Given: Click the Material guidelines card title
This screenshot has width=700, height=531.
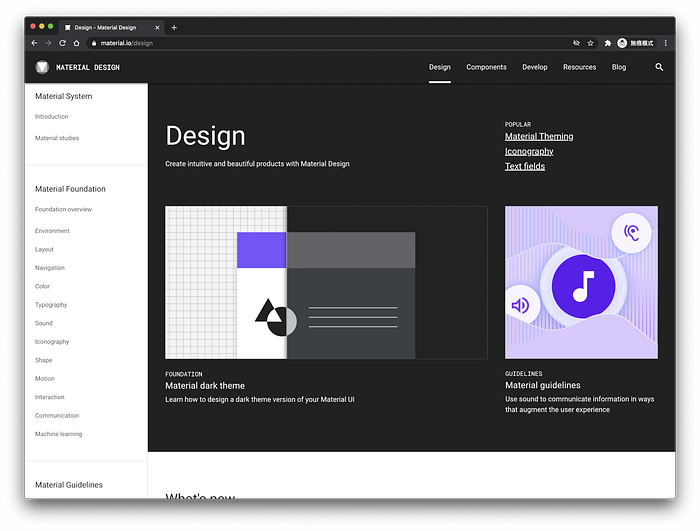Looking at the screenshot, I should tap(543, 385).
